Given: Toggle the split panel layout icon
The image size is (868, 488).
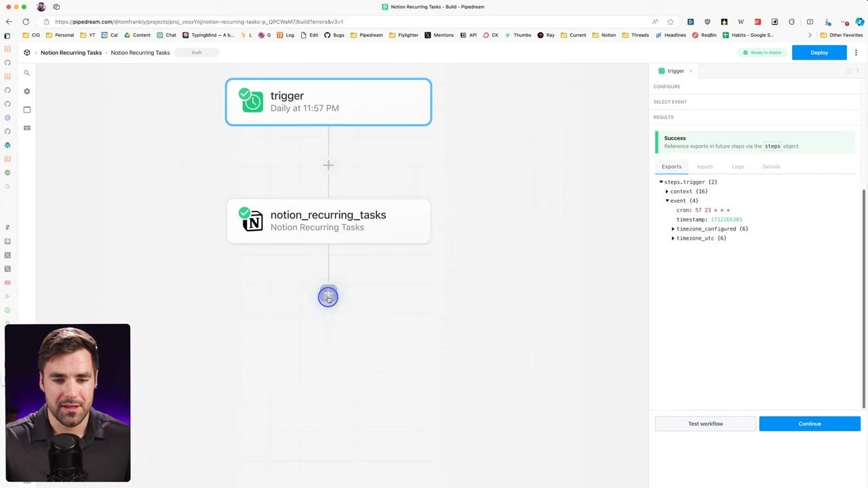Looking at the screenshot, I should [848, 71].
